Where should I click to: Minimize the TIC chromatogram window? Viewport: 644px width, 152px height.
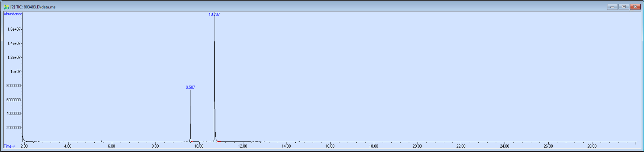(612, 7)
